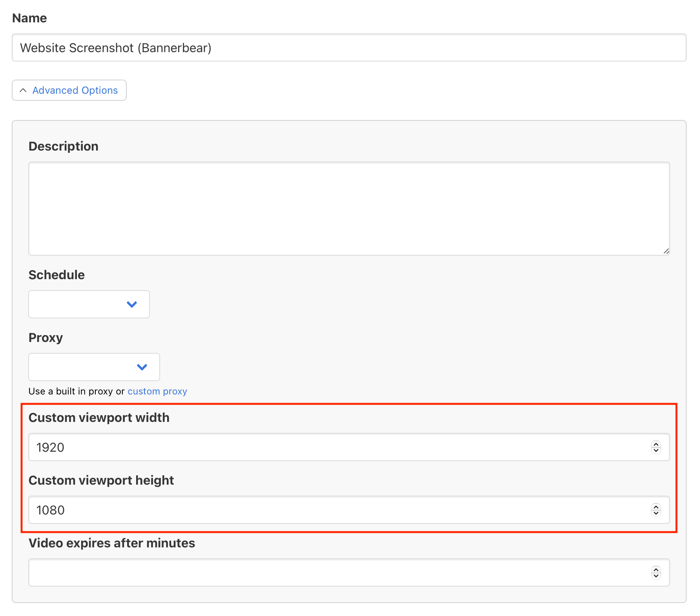
Task: Click the Video expires after minutes field
Action: tap(337, 573)
